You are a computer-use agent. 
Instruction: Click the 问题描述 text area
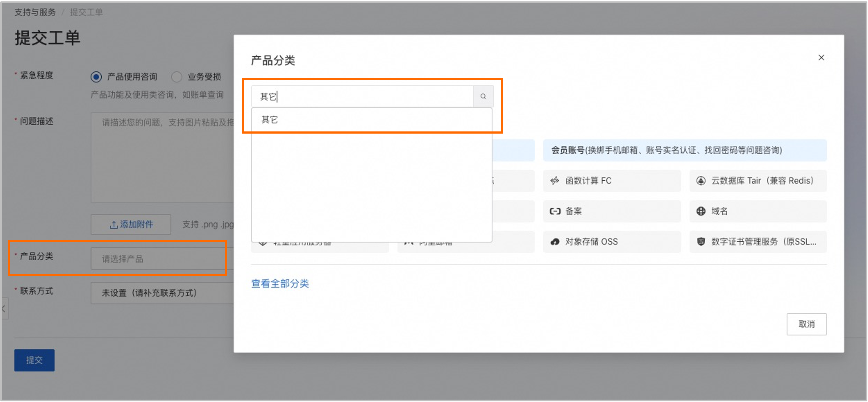tap(162, 157)
